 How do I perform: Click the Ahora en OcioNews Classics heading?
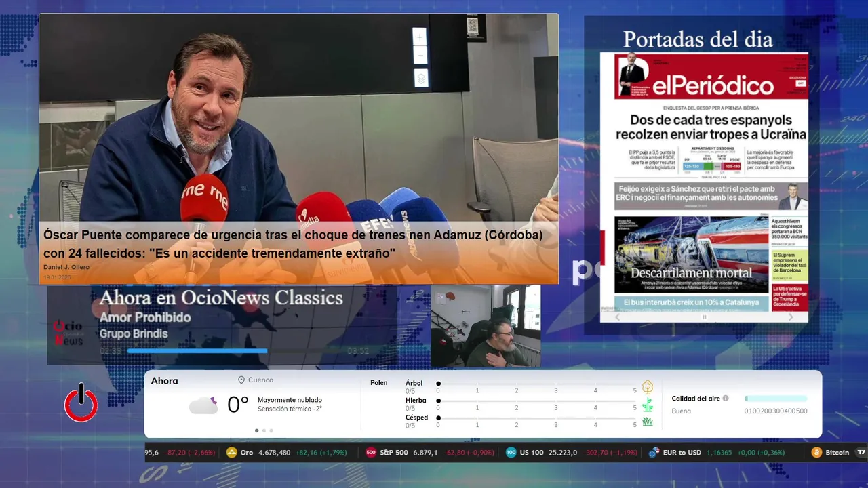221,298
